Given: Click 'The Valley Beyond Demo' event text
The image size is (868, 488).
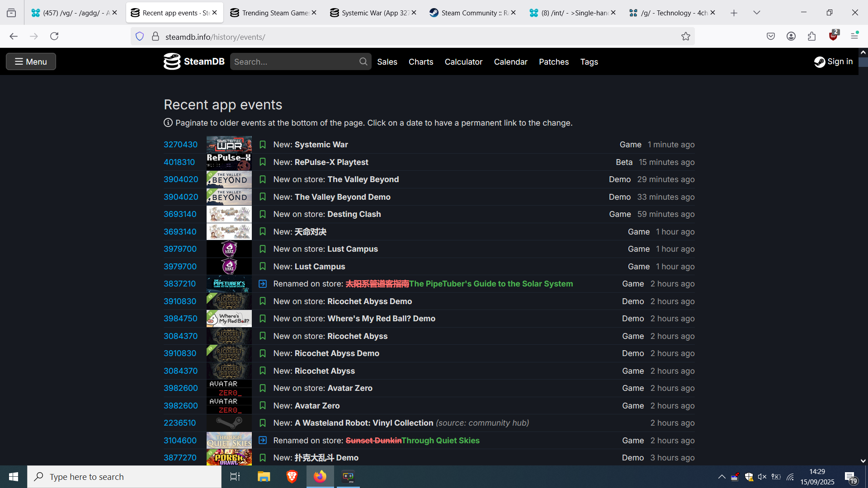Looking at the screenshot, I should [x=343, y=197].
